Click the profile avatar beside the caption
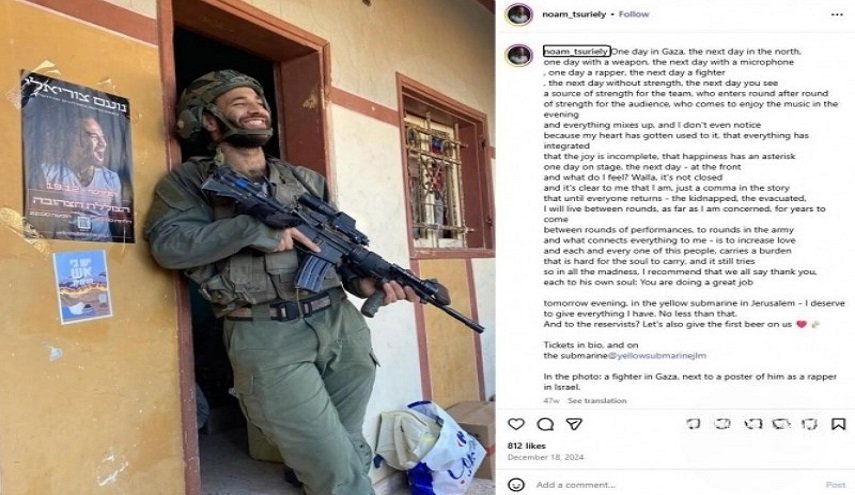 click(x=519, y=56)
